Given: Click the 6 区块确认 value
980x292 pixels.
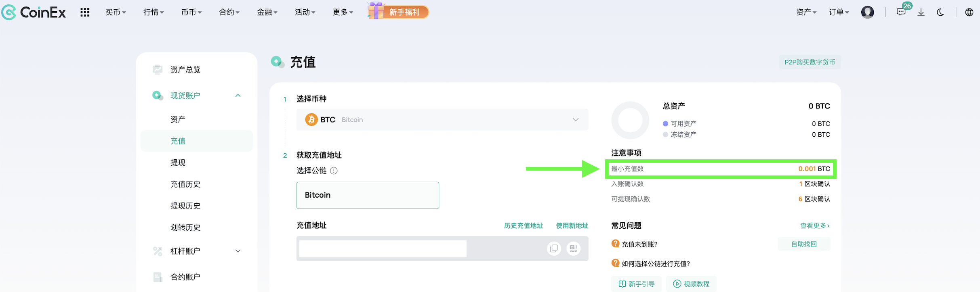Looking at the screenshot, I should coord(814,199).
